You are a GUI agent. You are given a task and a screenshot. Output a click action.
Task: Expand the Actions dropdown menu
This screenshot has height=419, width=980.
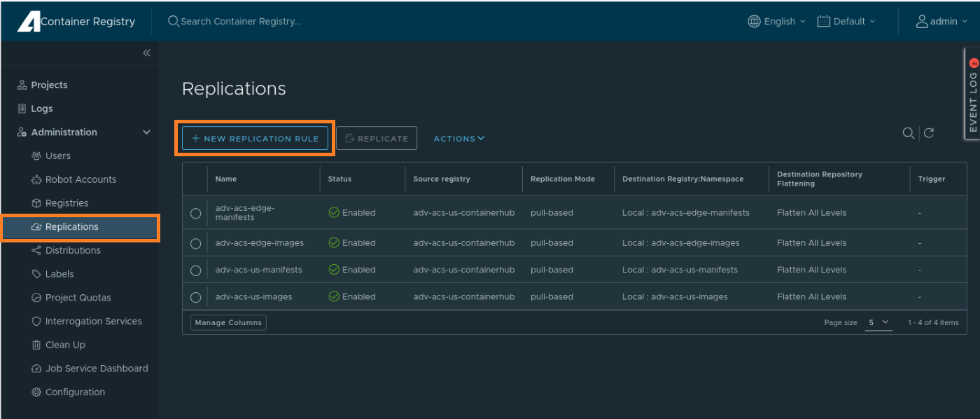(458, 139)
